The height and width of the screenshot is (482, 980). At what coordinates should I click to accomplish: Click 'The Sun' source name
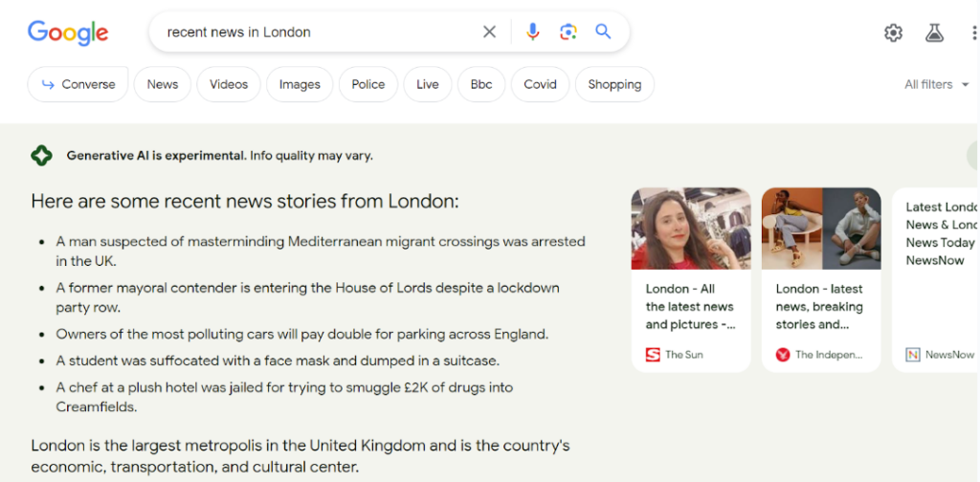[683, 355]
